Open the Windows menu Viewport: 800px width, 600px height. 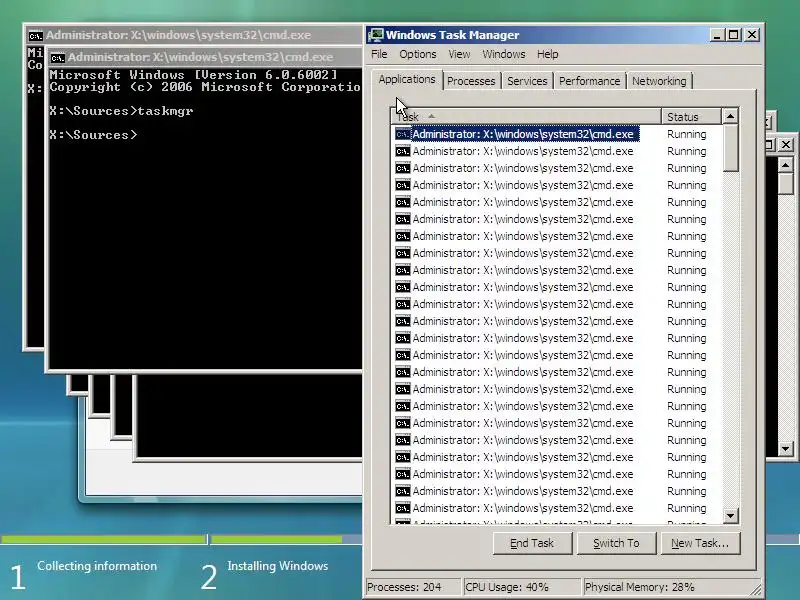pyautogui.click(x=504, y=54)
